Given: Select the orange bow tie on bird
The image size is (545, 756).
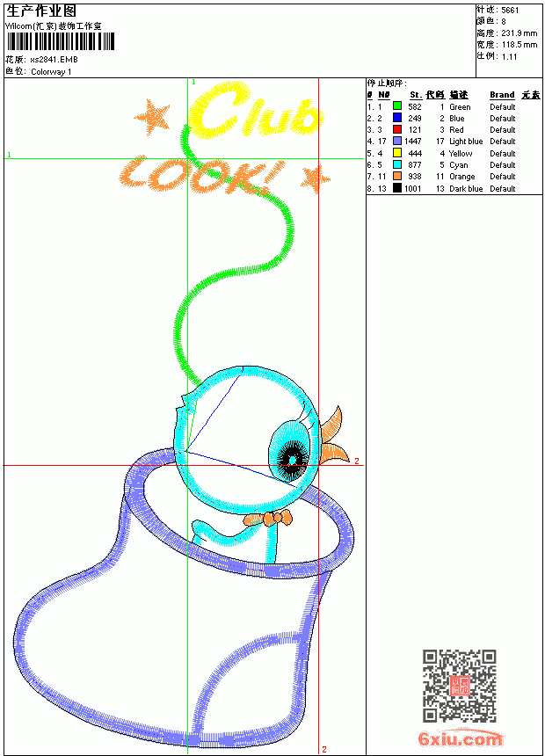Looking at the screenshot, I should [268, 519].
